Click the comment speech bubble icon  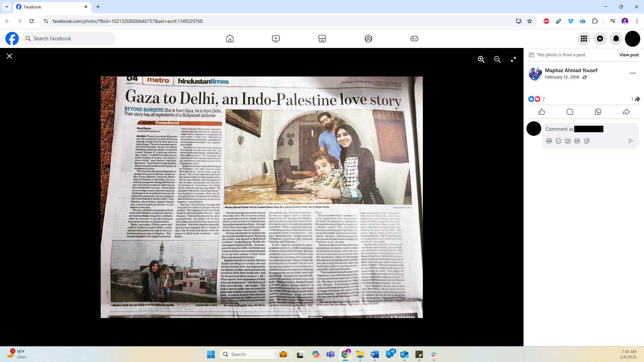(569, 112)
